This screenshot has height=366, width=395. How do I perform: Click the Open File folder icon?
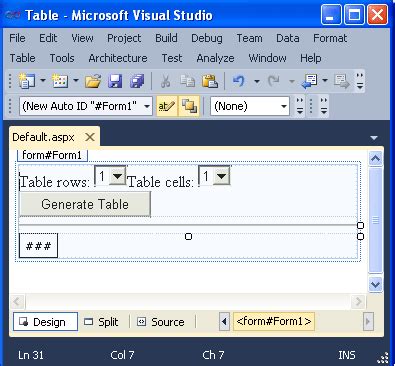click(93, 81)
